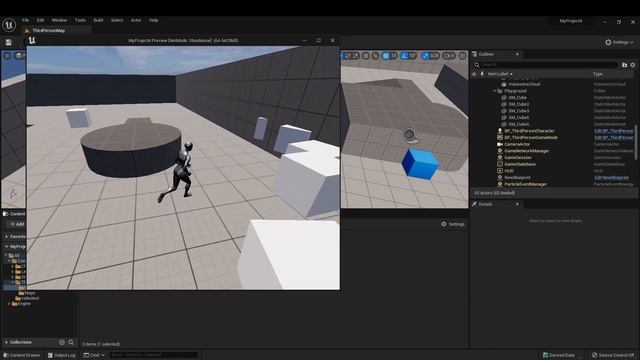This screenshot has height=360, width=640.
Task: Toggle scale snapping in the viewport toolbar
Action: coord(425,56)
